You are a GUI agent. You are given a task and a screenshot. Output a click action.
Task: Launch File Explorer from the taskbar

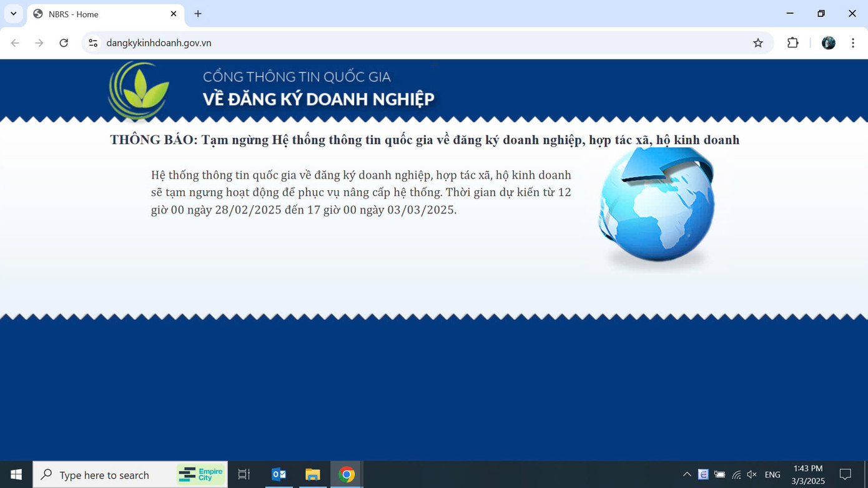(x=312, y=474)
